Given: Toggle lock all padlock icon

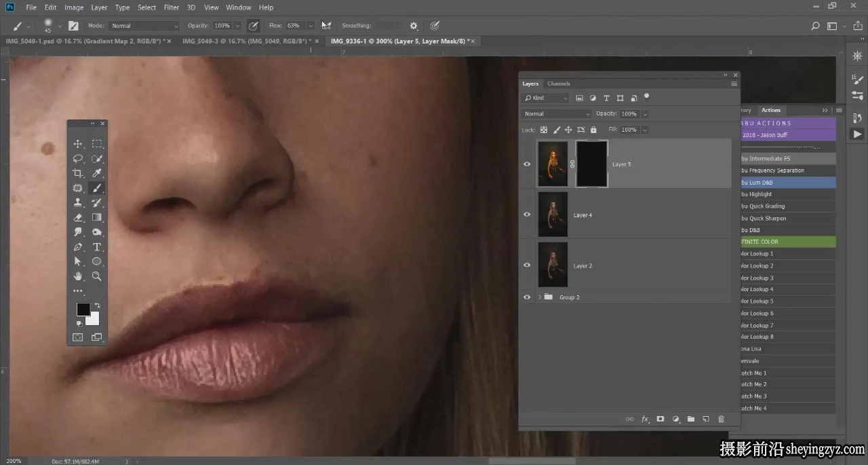Looking at the screenshot, I should pos(593,130).
